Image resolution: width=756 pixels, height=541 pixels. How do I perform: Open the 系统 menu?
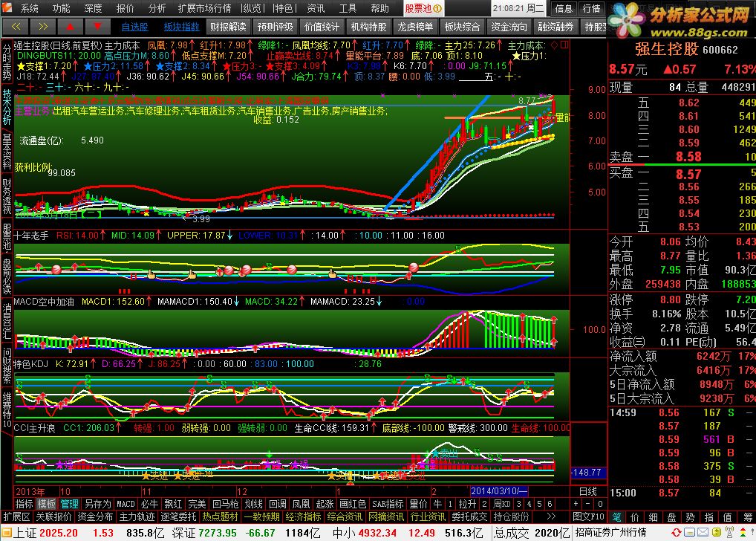29,8
